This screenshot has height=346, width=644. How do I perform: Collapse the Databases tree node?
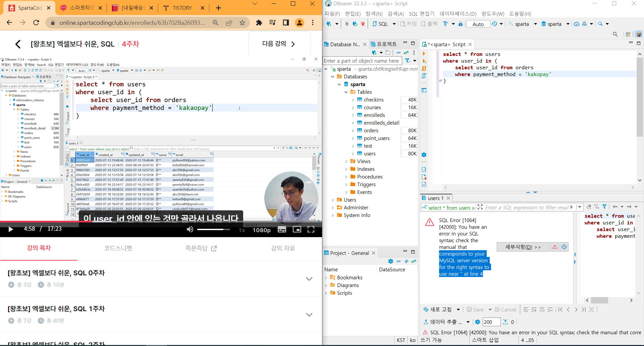pos(333,77)
